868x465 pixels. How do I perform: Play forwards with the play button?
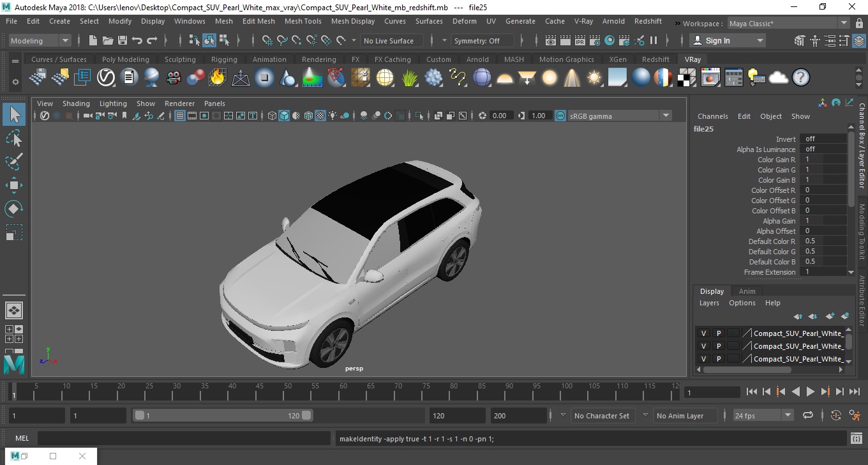(x=810, y=392)
